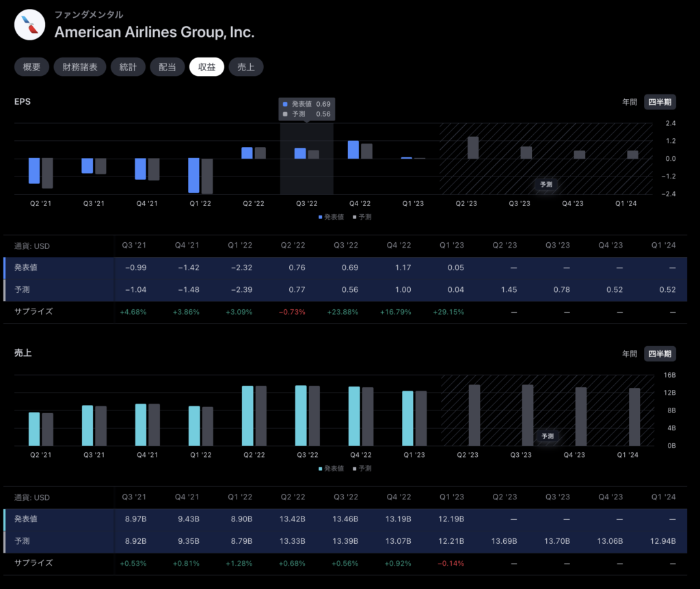
Task: Click the Q2 '21 blue EPS bar
Action: (x=34, y=171)
